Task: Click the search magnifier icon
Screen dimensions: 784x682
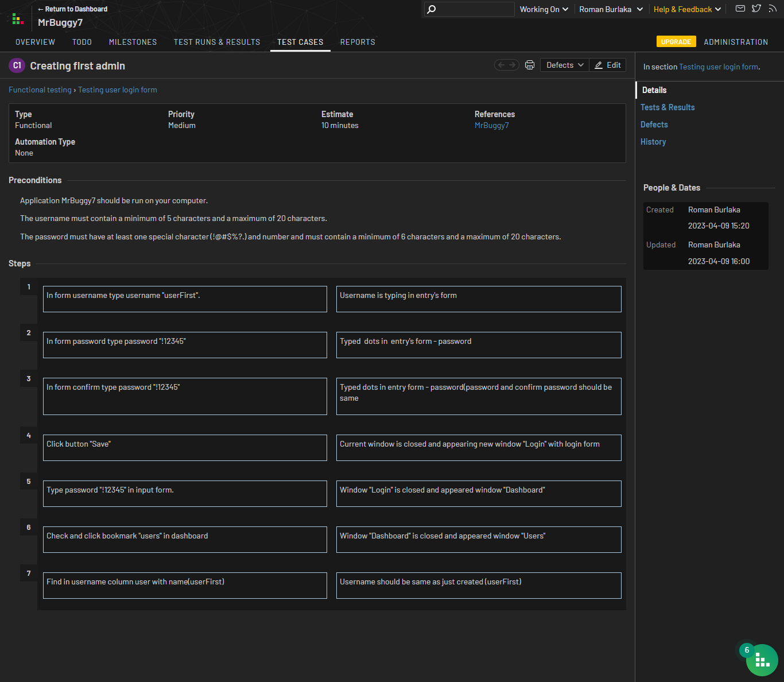Action: [432, 9]
